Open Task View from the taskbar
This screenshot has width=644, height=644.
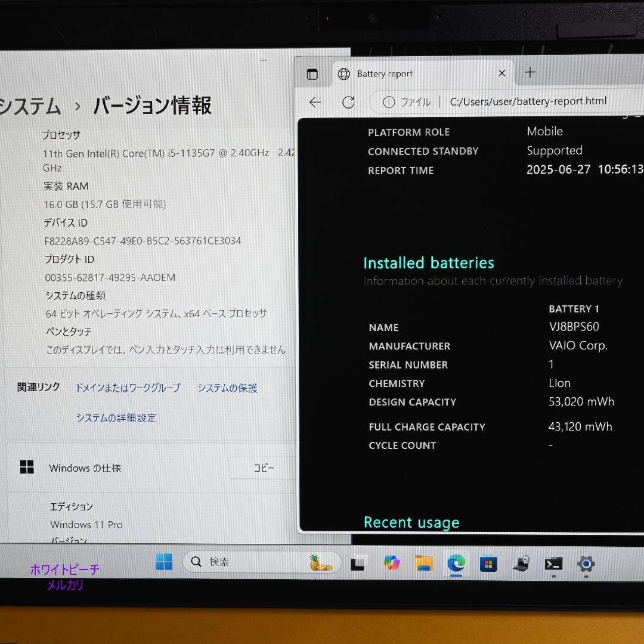[x=358, y=562]
